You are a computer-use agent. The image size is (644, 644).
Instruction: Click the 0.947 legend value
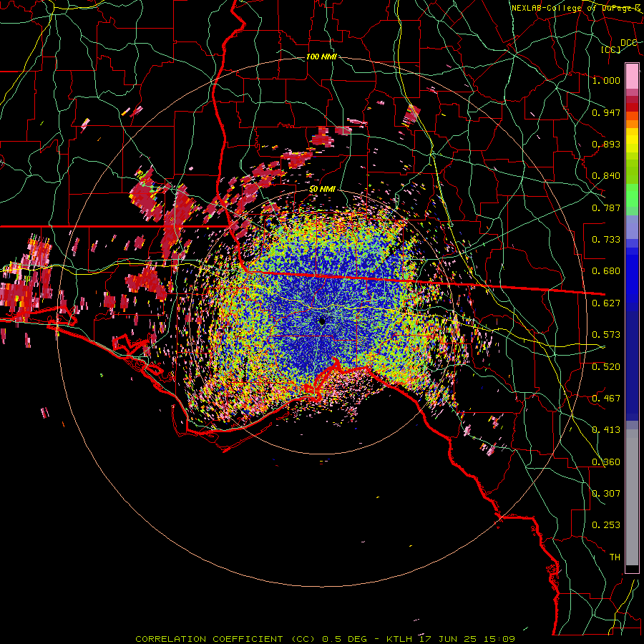point(606,112)
